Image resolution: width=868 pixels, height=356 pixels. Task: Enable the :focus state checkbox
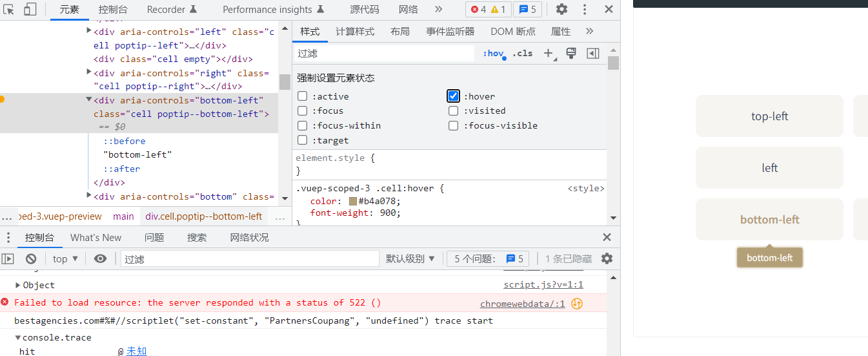[303, 111]
